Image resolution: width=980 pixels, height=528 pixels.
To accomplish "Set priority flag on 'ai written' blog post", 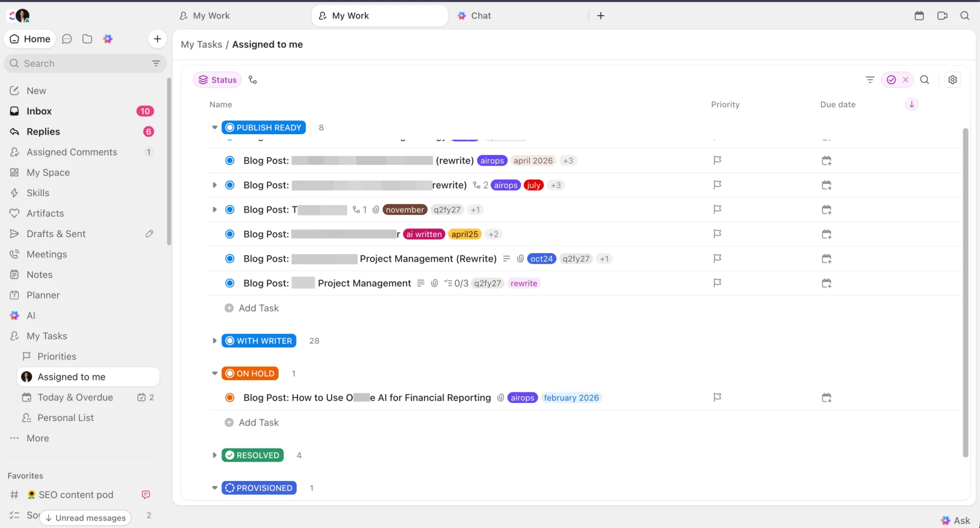I will pos(717,234).
